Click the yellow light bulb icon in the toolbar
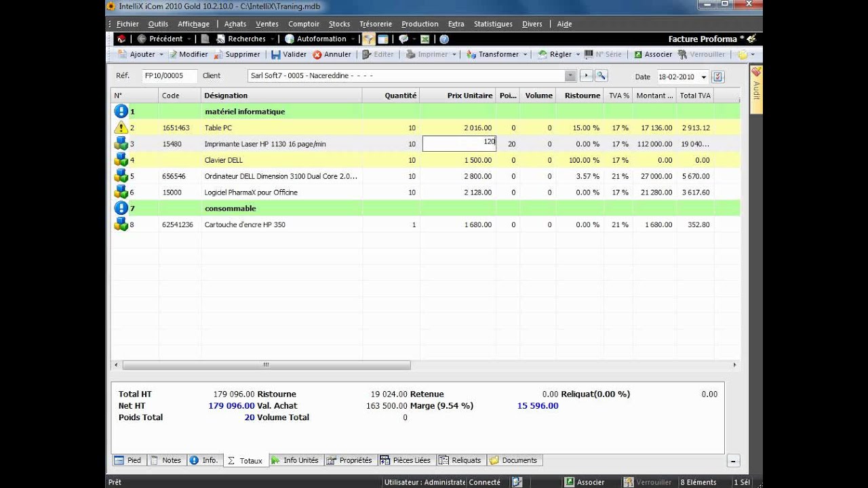The height and width of the screenshot is (488, 868). click(x=743, y=54)
